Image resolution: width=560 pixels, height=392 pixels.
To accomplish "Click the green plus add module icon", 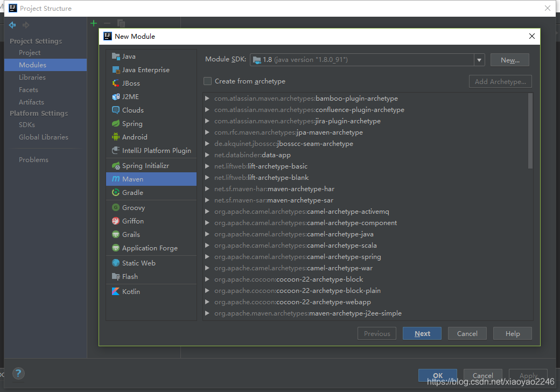I will coord(94,24).
